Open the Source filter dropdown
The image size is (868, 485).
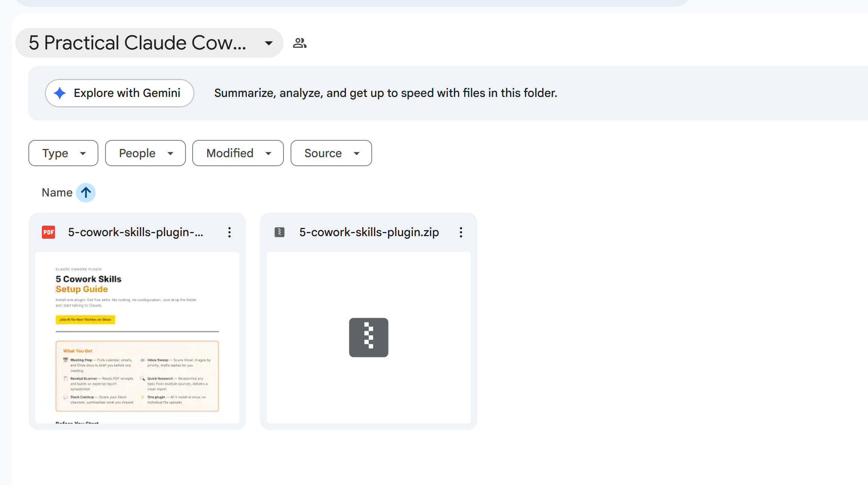coord(331,153)
